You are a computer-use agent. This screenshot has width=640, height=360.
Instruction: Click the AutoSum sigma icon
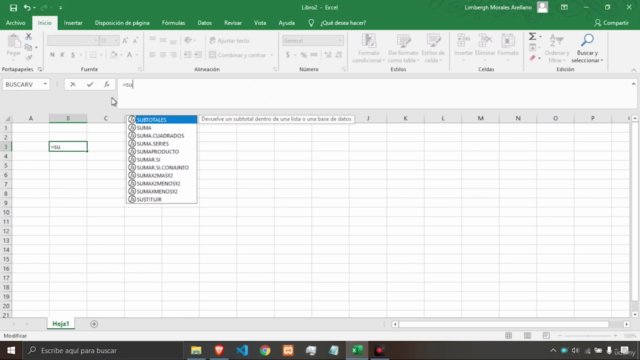[x=533, y=37]
